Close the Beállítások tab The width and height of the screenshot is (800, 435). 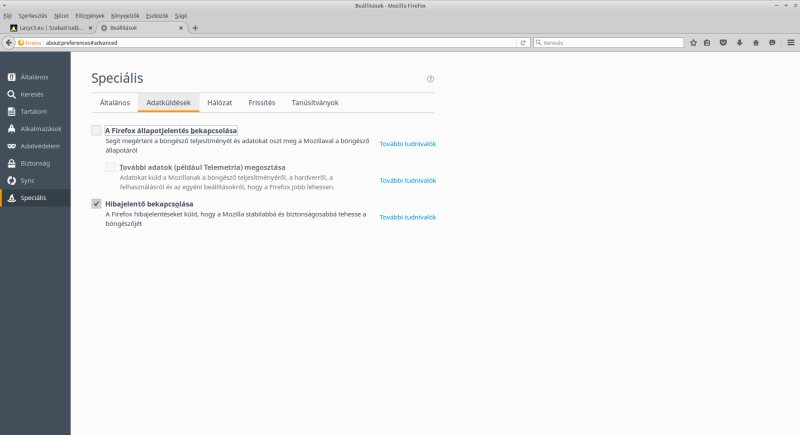click(181, 28)
